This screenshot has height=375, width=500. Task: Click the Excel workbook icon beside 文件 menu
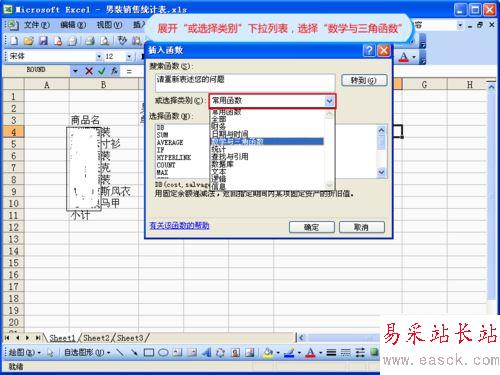(12, 25)
